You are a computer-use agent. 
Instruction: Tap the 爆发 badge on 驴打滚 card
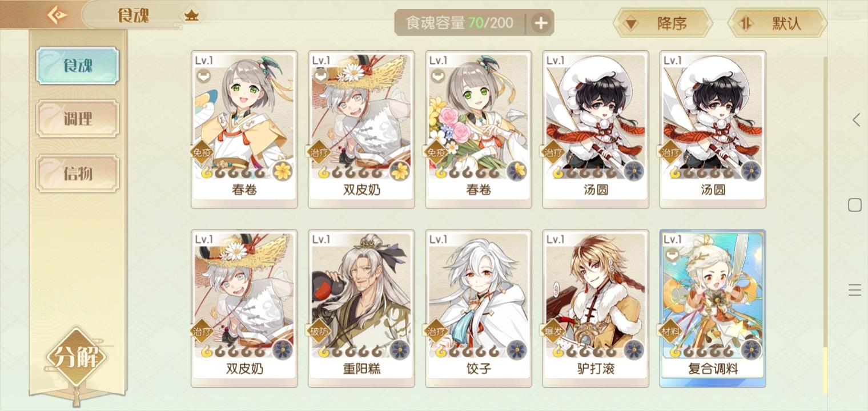(x=553, y=332)
